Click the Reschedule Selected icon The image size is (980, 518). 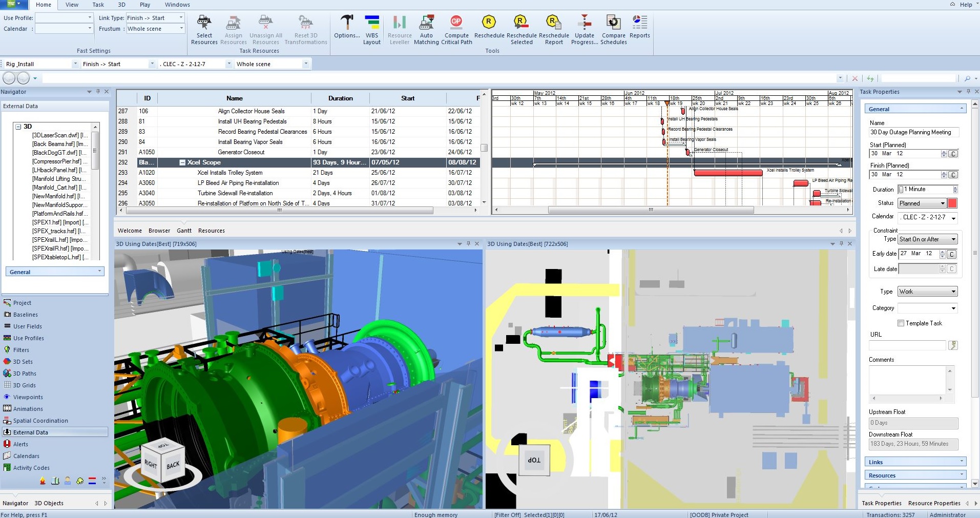tap(522, 30)
